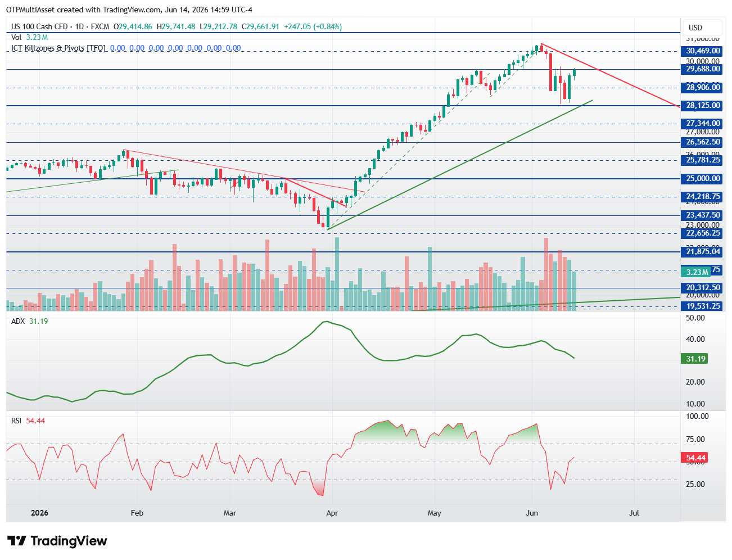Click the USD currency label
The width and height of the screenshot is (732, 560).
tap(695, 28)
